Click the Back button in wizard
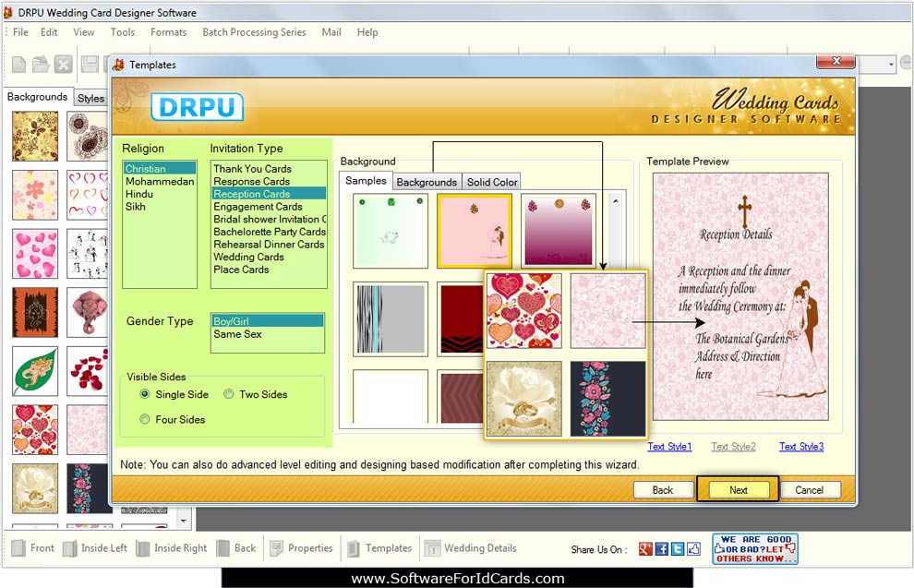 coord(663,490)
